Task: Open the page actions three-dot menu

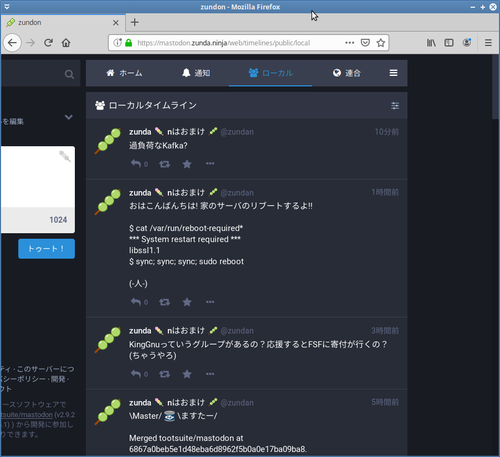Action: click(349, 43)
